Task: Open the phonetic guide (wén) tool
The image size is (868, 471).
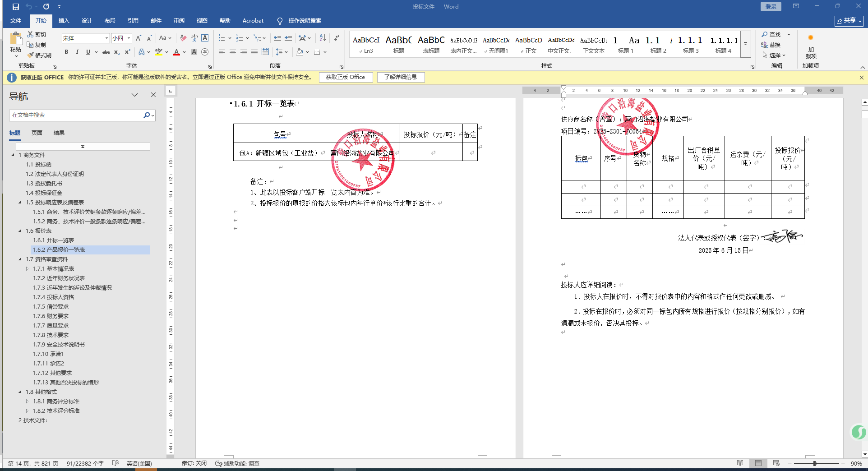Action: [x=194, y=38]
